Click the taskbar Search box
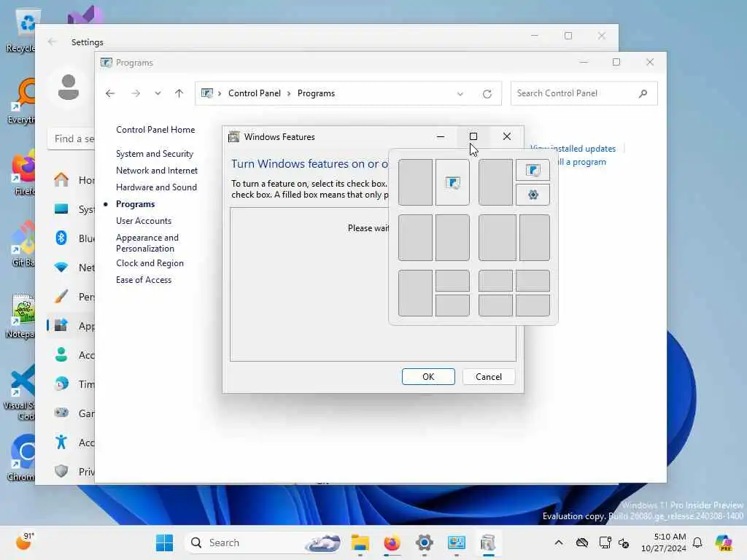The width and height of the screenshot is (747, 560). point(263,542)
